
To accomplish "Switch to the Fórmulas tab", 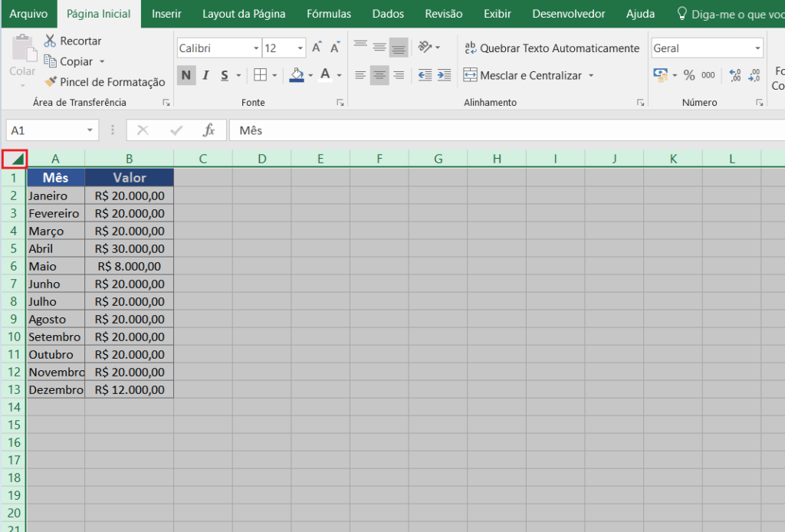I will [x=329, y=14].
